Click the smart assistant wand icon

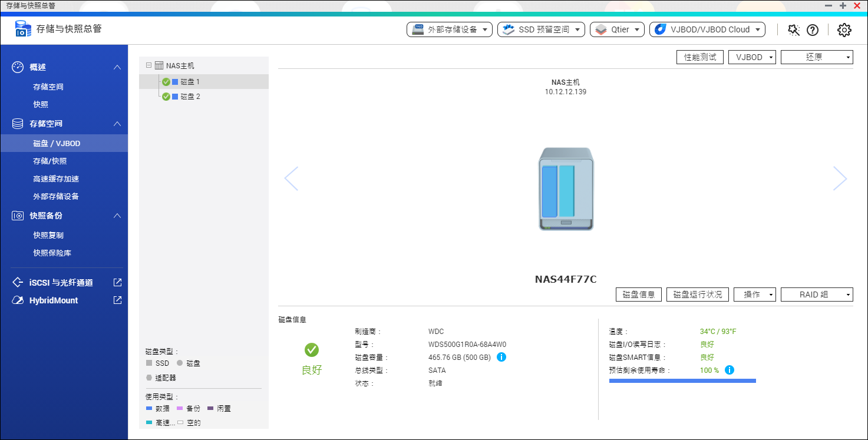(x=793, y=29)
